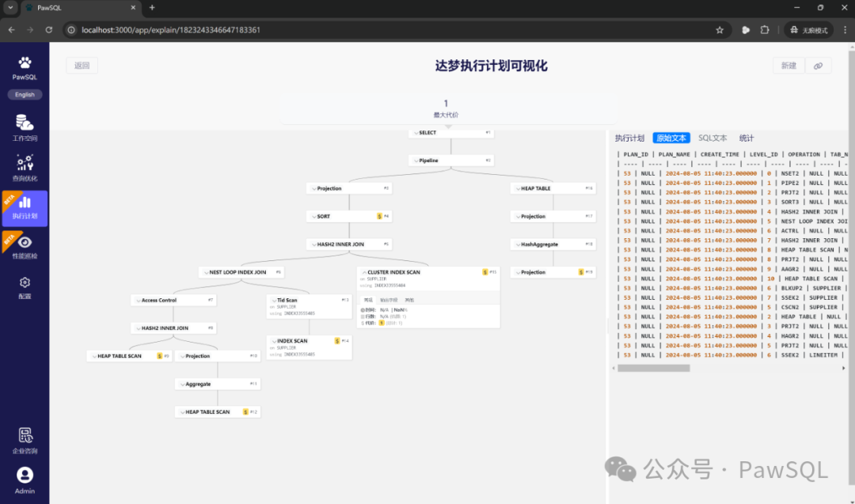
Task: Switch to the SQL文本 tab
Action: (712, 138)
